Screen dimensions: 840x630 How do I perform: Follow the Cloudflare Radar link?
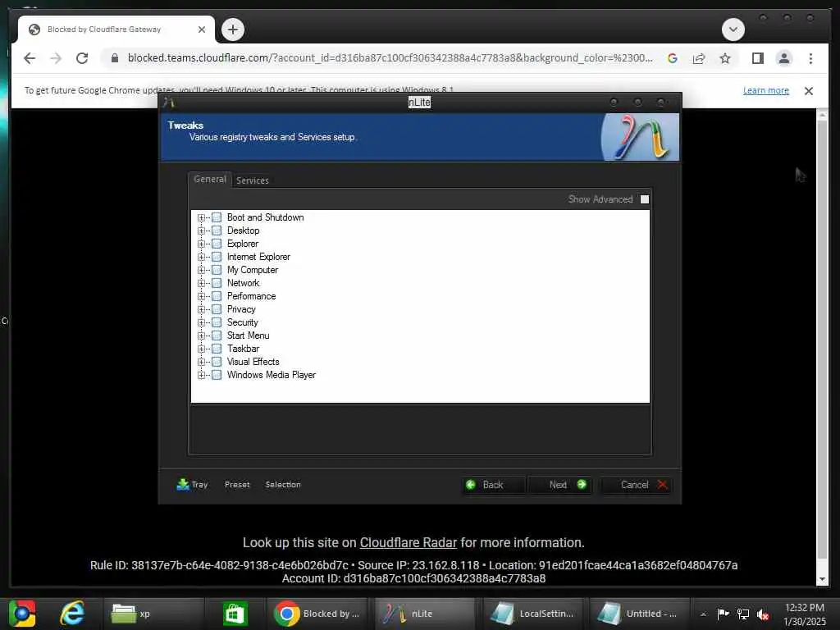click(409, 543)
